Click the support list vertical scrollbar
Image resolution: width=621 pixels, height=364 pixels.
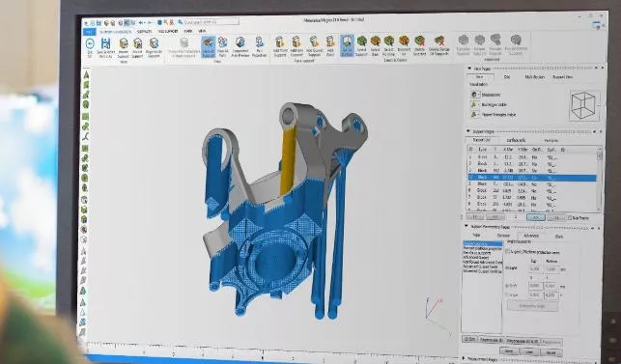(599, 181)
